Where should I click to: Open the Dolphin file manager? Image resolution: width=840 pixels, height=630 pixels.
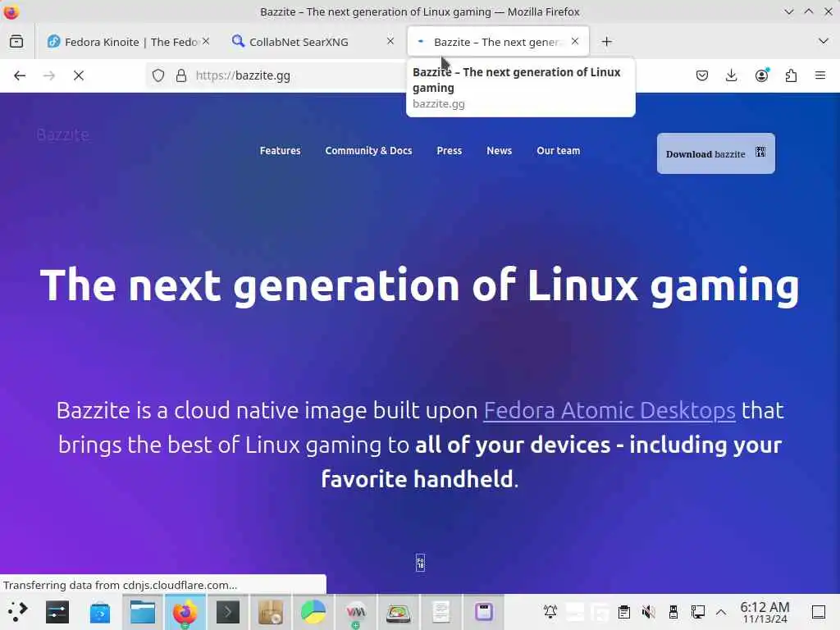(x=143, y=612)
